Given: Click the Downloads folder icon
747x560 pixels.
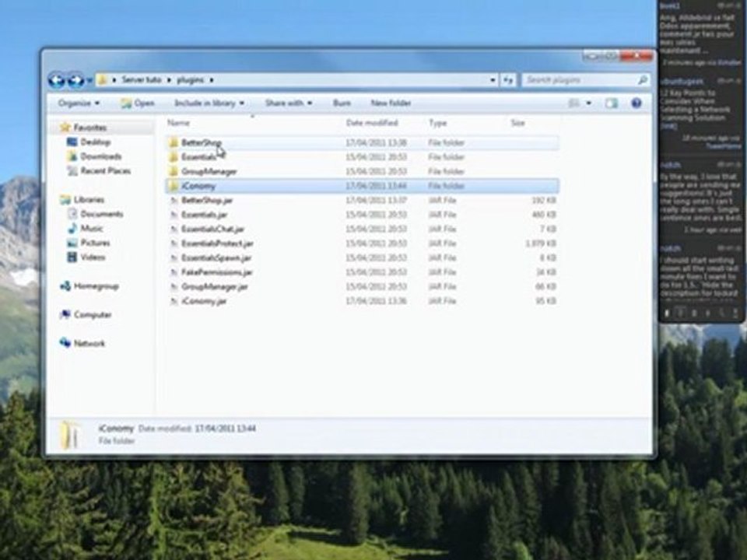Looking at the screenshot, I should 72,156.
